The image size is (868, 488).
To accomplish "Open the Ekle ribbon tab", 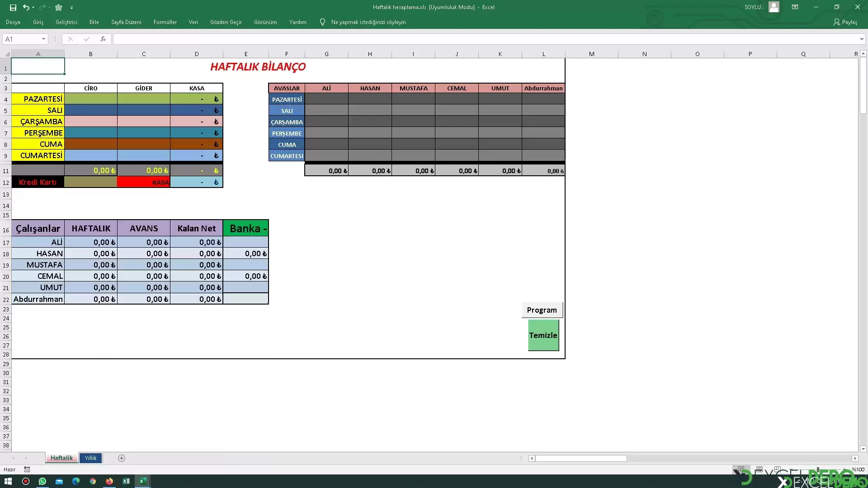I will 94,22.
